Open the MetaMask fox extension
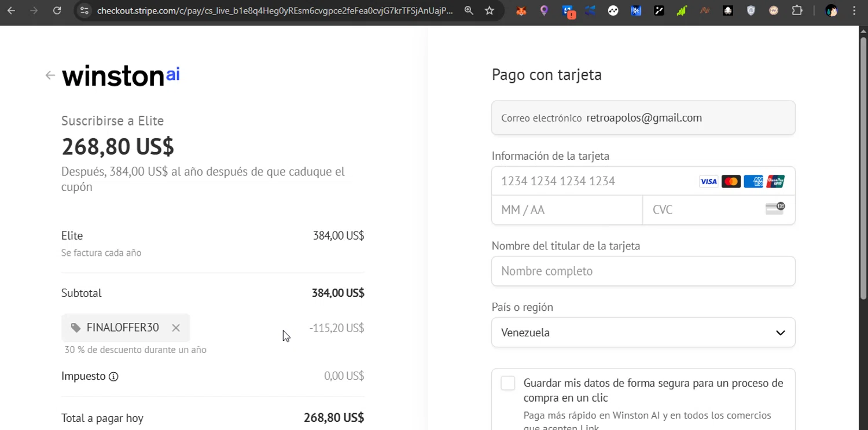868x430 pixels. (521, 10)
